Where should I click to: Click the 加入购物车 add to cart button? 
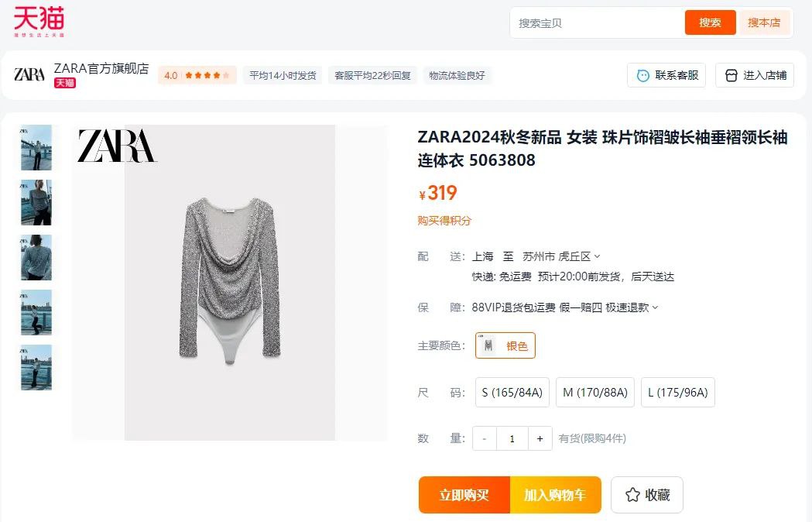555,495
